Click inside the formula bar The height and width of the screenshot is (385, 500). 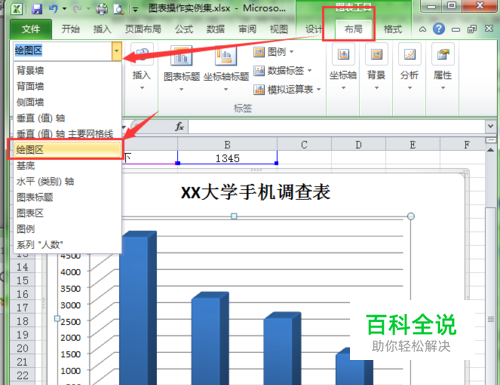point(337,127)
